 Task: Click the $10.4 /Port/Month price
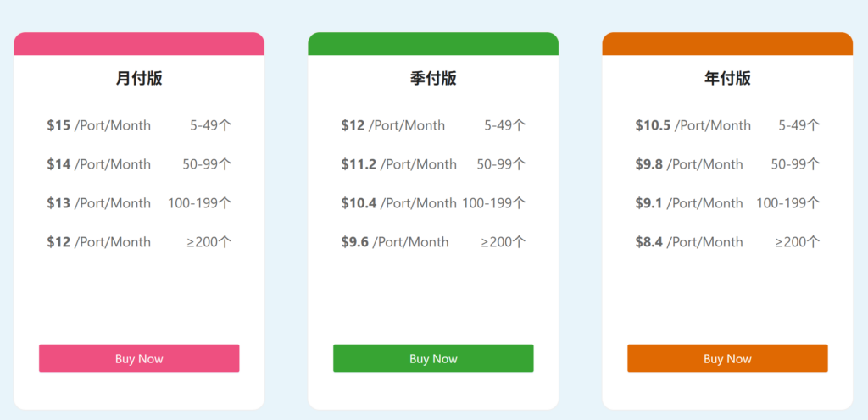point(398,203)
